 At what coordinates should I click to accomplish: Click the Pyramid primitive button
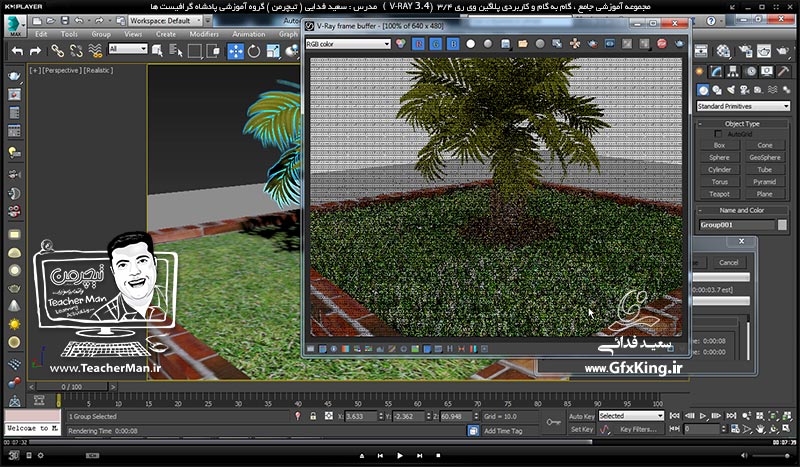[765, 182]
